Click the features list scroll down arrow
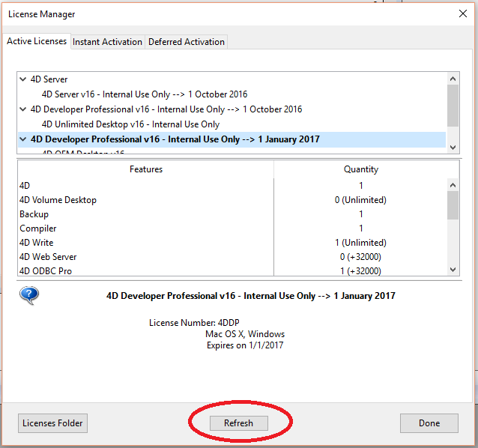Viewport: 478px width, 448px height. click(453, 270)
